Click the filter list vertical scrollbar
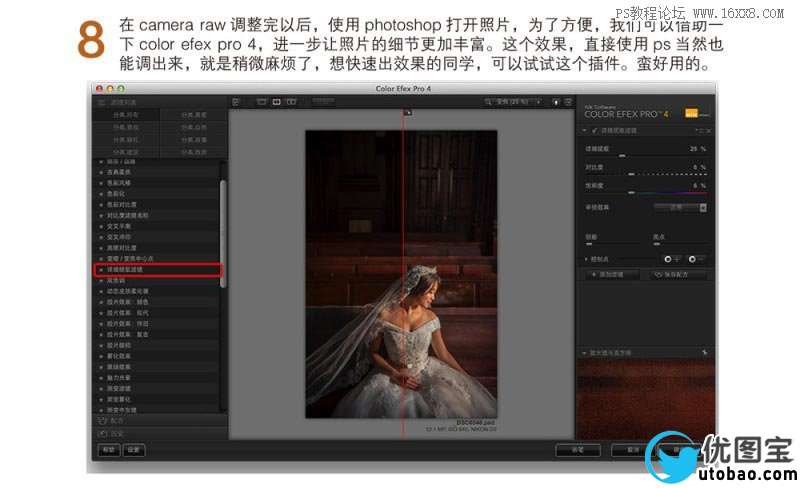 click(x=223, y=232)
